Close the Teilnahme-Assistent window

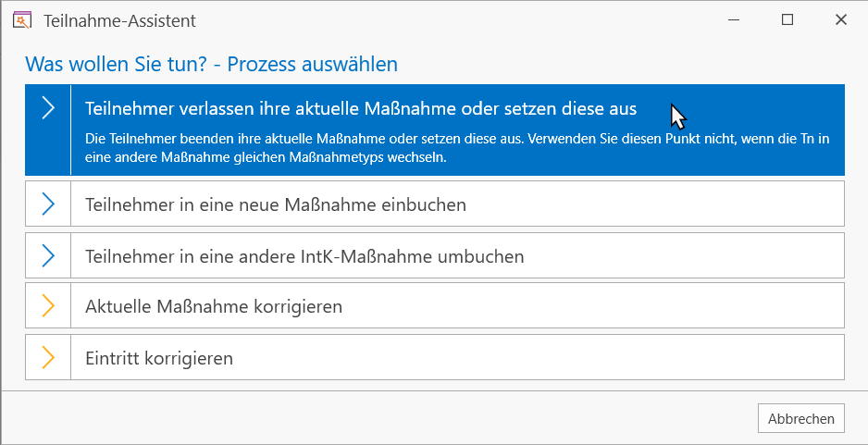[841, 20]
